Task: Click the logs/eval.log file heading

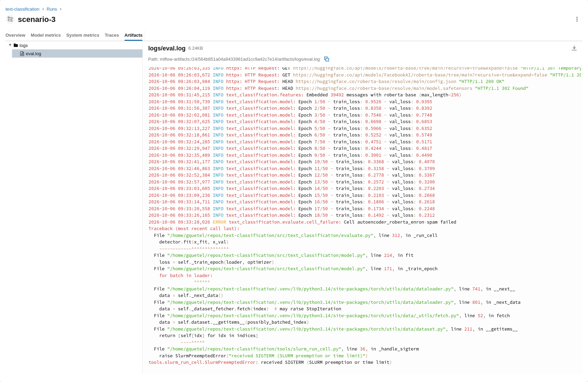Action: 167,48
